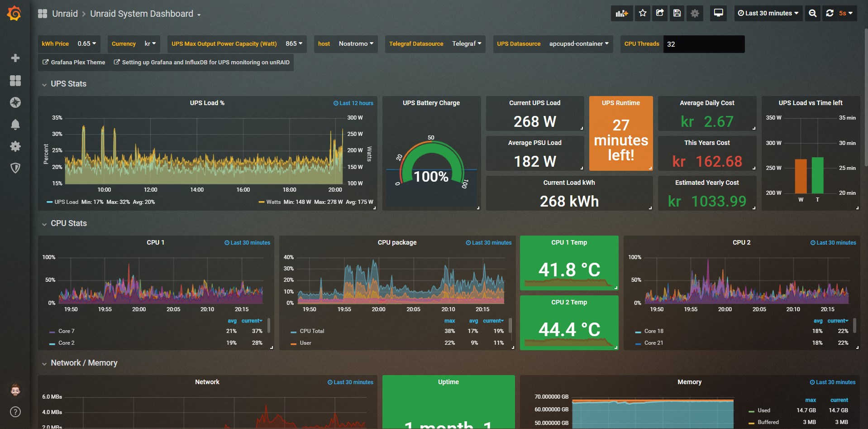Toggle Core 7 series in CPU 1 legend
The image size is (868, 429).
pos(66,331)
